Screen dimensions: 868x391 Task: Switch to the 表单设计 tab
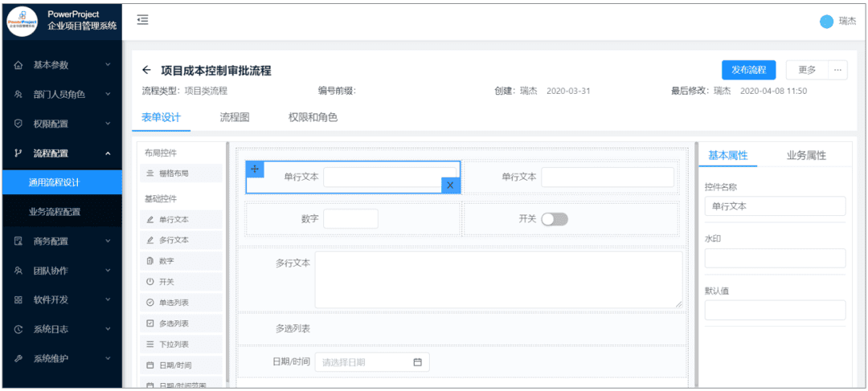pos(161,117)
